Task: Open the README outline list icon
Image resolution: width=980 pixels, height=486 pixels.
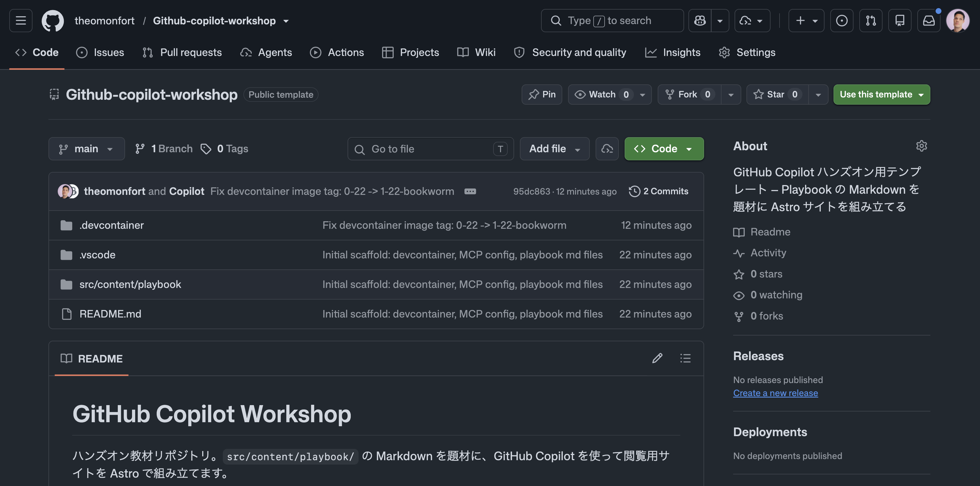Action: tap(685, 358)
